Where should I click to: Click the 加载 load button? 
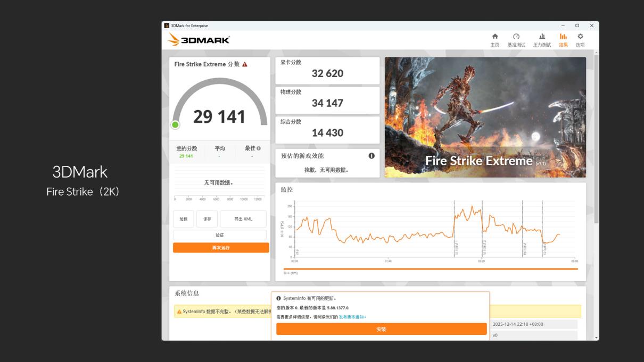coord(184,219)
